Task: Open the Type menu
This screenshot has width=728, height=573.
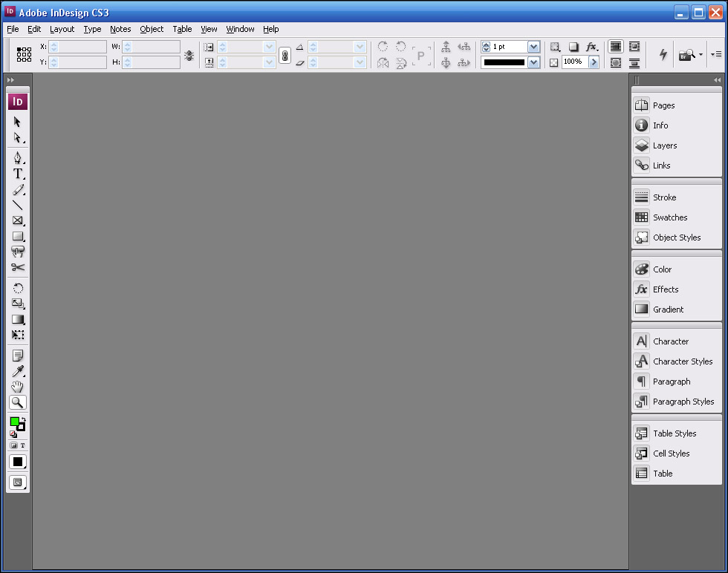Action: (x=92, y=29)
